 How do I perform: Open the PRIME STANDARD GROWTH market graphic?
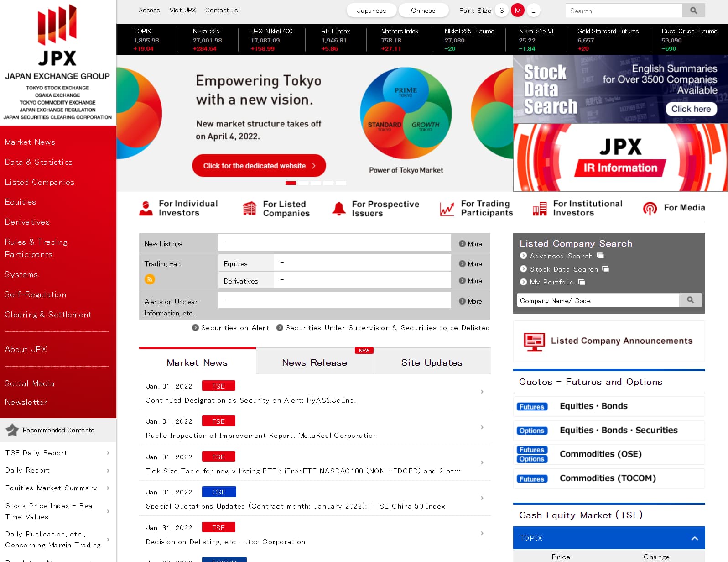[x=406, y=113]
